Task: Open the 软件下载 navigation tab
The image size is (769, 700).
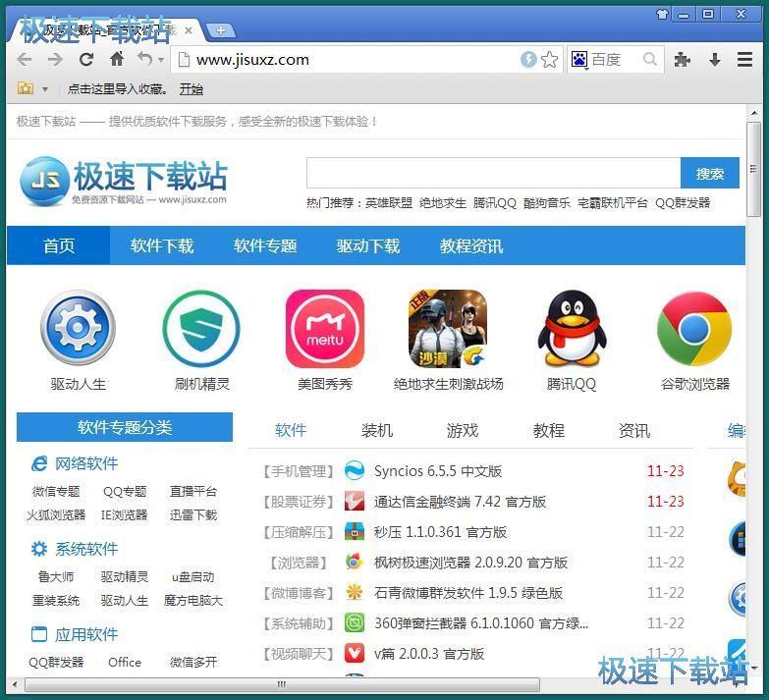Action: pos(162,245)
